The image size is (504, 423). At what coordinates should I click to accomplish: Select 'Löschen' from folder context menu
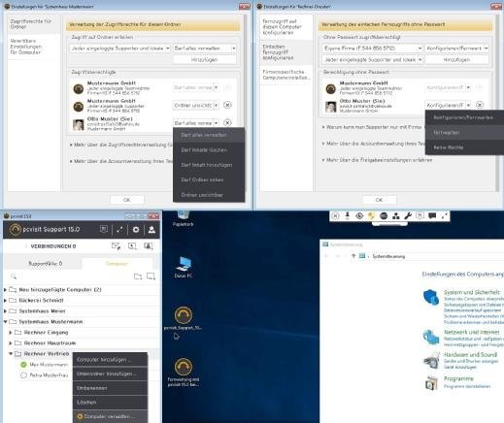(110, 403)
